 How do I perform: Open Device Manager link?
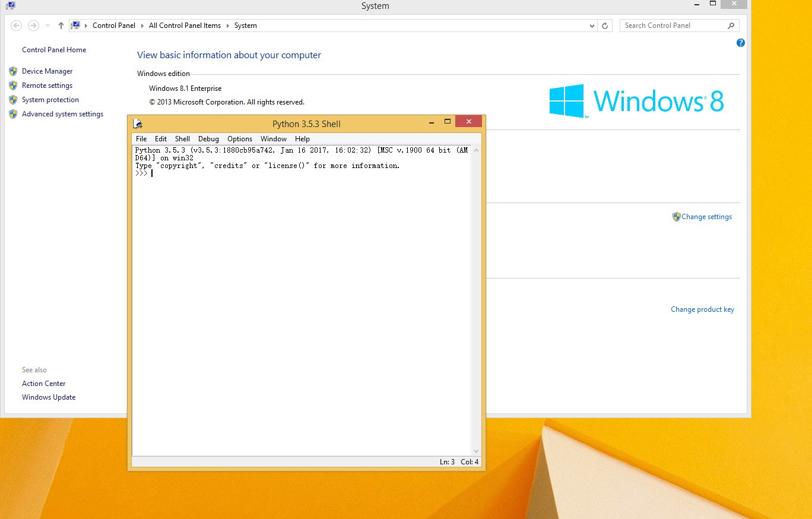coord(47,71)
